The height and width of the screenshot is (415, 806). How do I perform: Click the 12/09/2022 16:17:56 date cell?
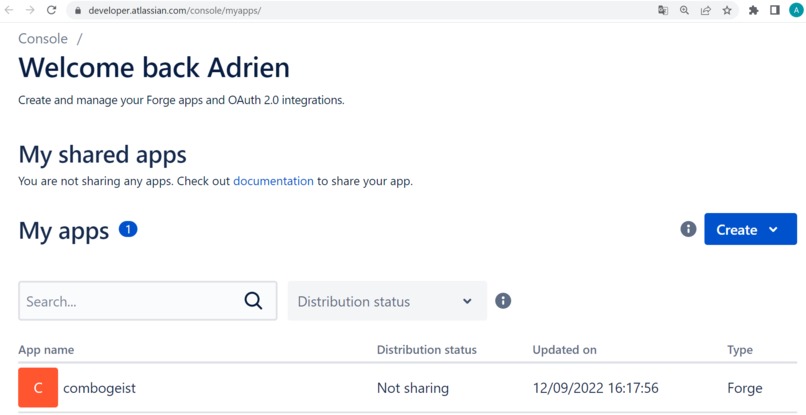595,388
